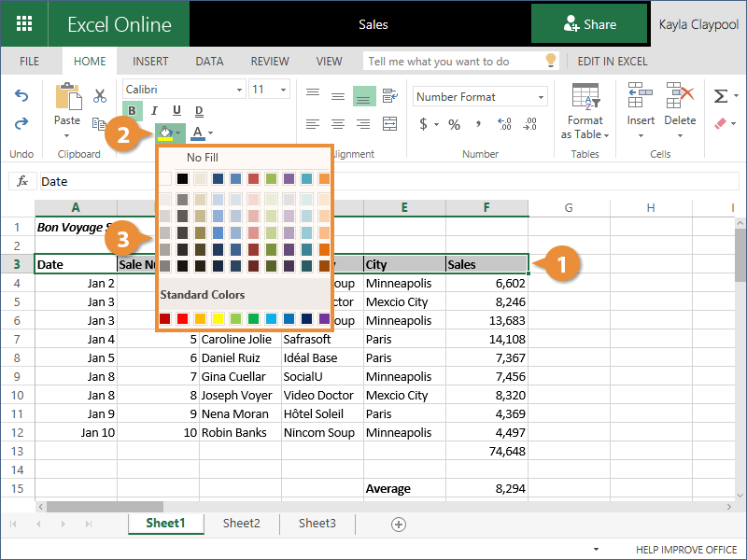Click the Share button

589,24
